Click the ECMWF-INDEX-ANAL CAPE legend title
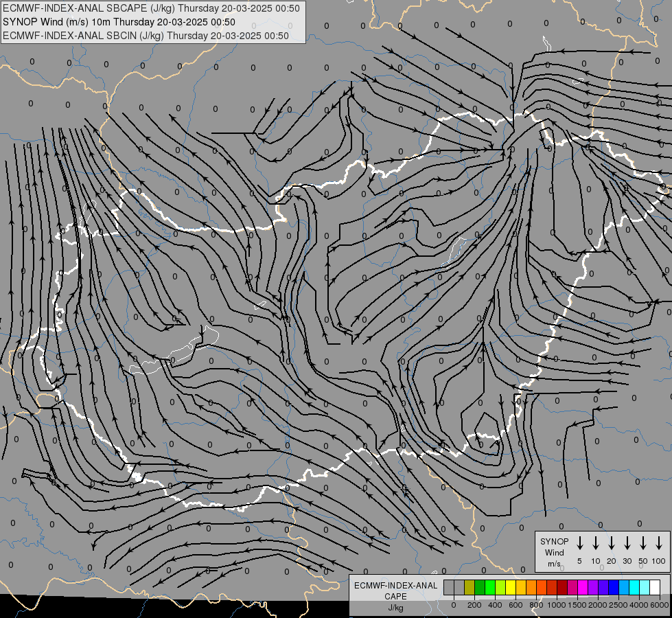This screenshot has height=618, width=672. tap(395, 591)
